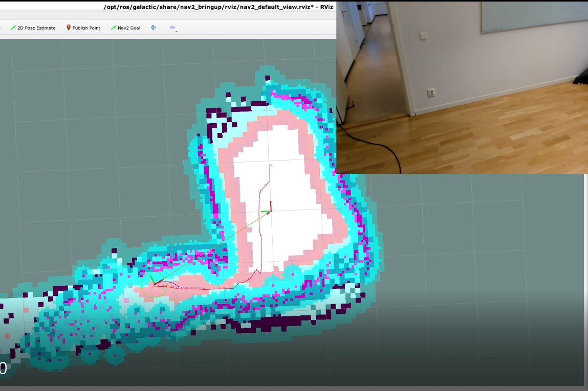Image resolution: width=588 pixels, height=391 pixels.
Task: Click the camera video overlay of the room
Action: (462, 87)
